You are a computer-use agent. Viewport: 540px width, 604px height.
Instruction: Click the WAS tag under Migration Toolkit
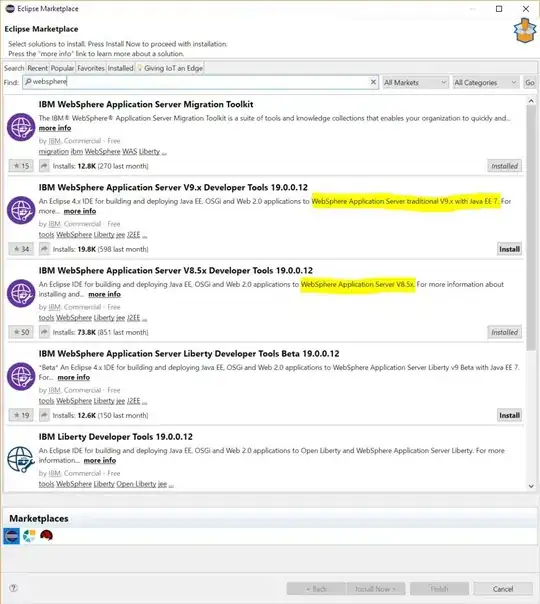tap(129, 152)
